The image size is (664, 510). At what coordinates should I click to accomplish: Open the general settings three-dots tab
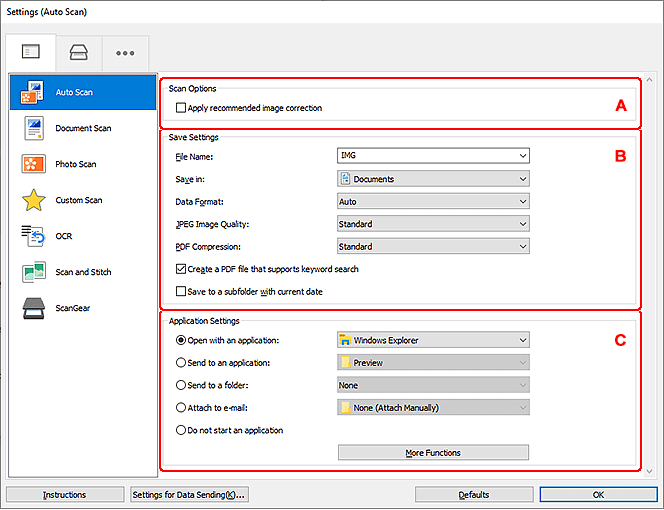[x=125, y=52]
